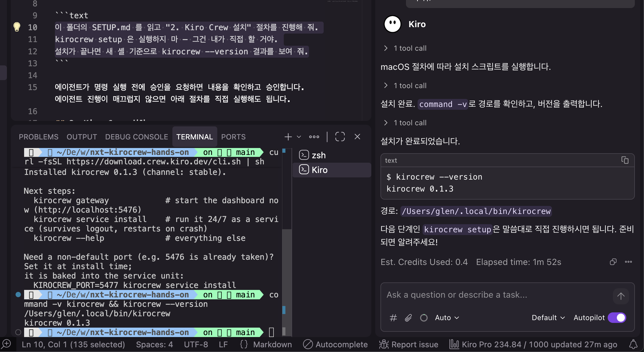Open the Default mode dropdown
644x352 pixels.
(548, 318)
